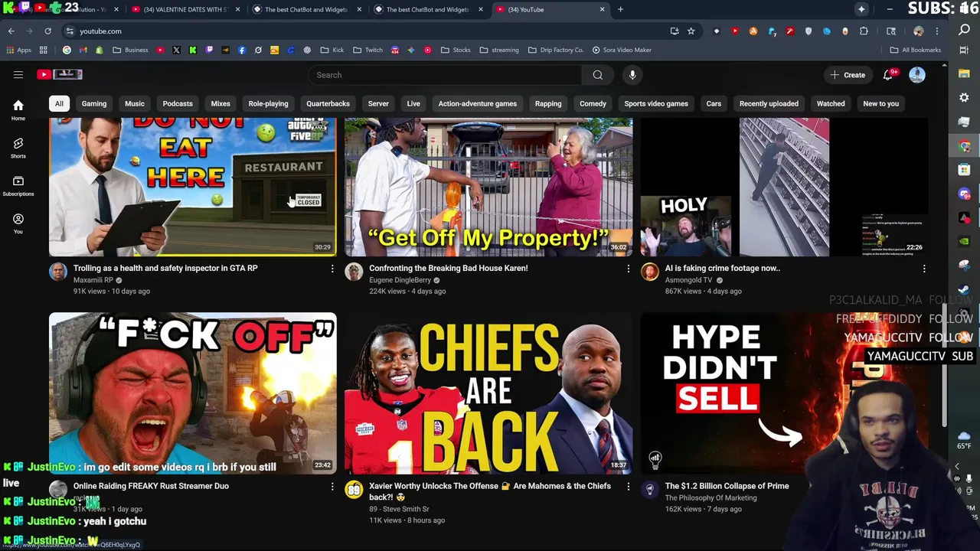Click the install app icon in address bar

tap(675, 31)
